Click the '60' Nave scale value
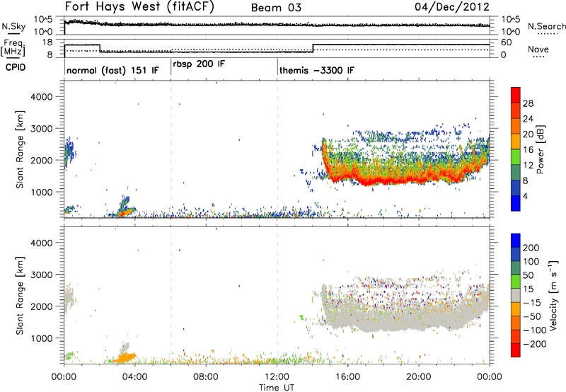 tap(507, 42)
